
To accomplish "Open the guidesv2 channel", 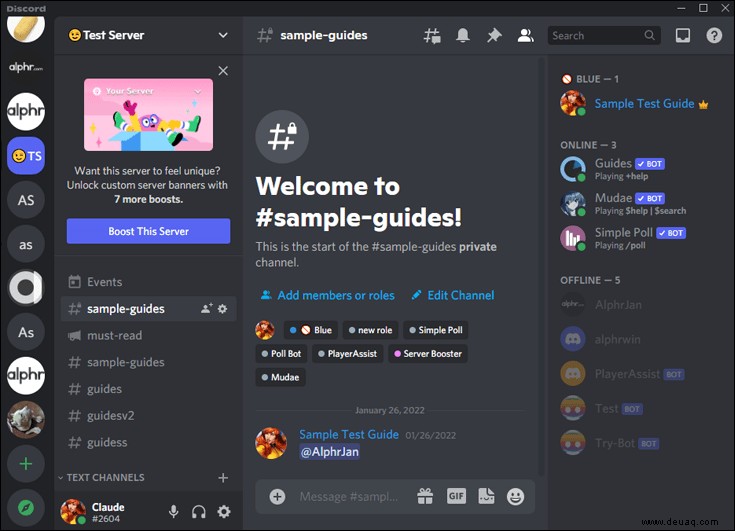I will (x=148, y=416).
